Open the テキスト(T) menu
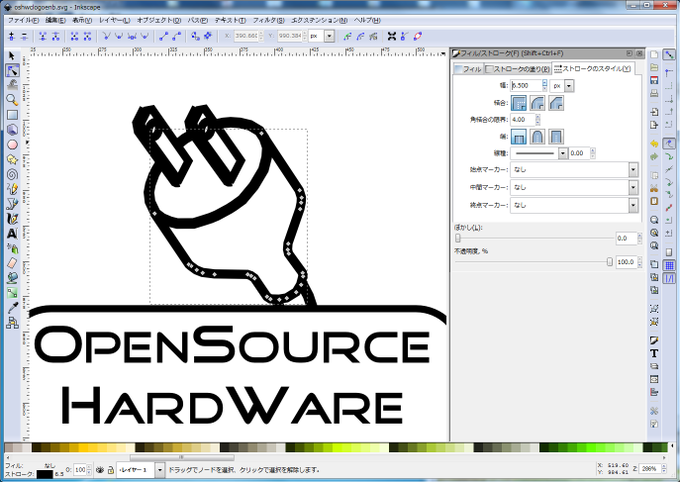This screenshot has height=482, width=680. tap(230, 20)
